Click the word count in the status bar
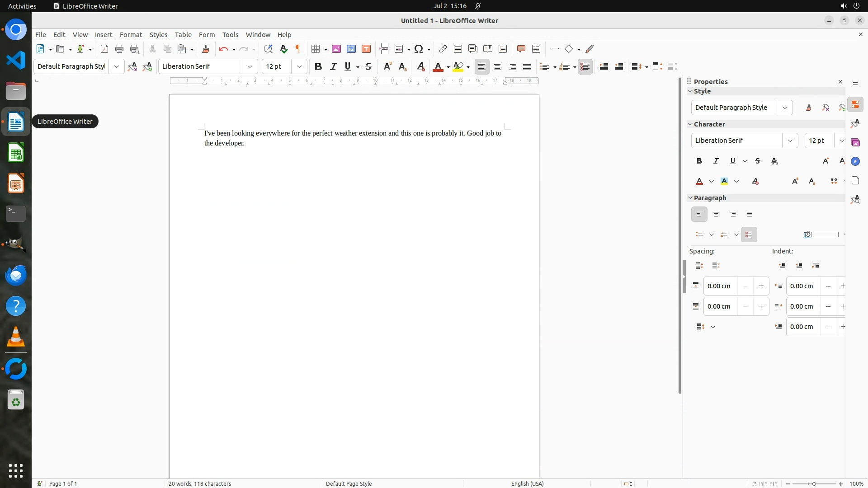The image size is (868, 488). 200,483
